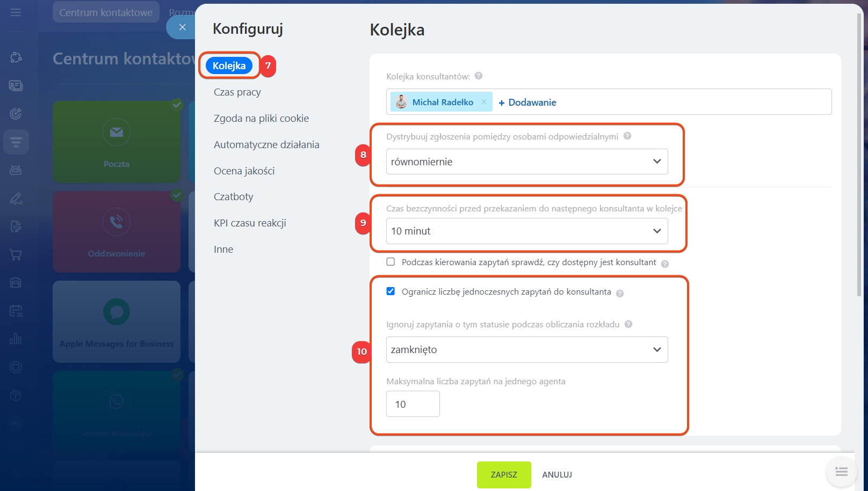The width and height of the screenshot is (868, 491).
Task: Open Zgoda na pliki cookie section
Action: pos(261,119)
